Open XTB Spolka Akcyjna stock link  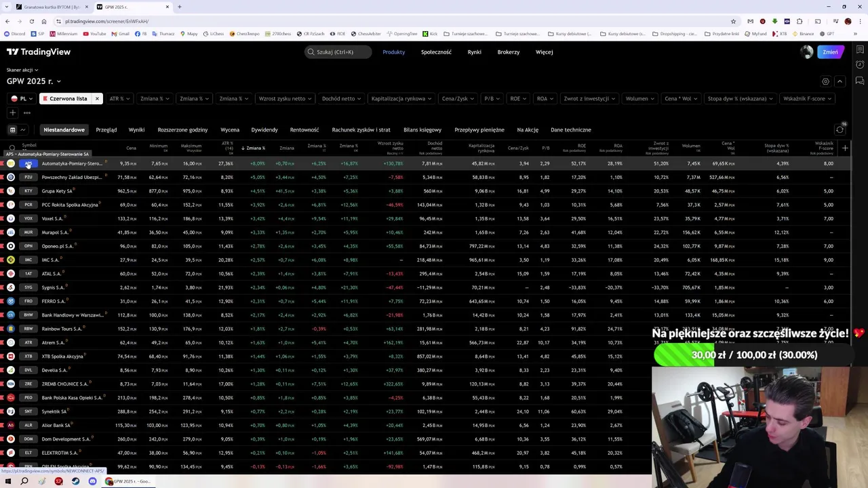coord(62,357)
